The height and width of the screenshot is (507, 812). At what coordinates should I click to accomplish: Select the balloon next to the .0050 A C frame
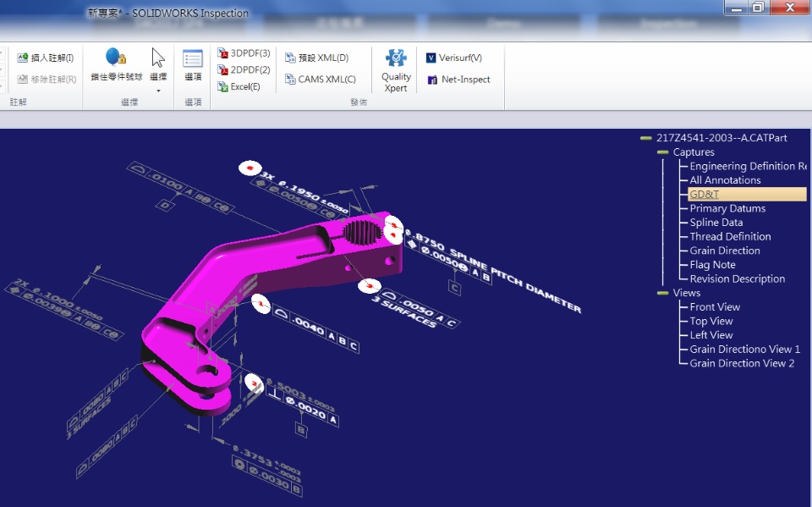click(x=370, y=285)
